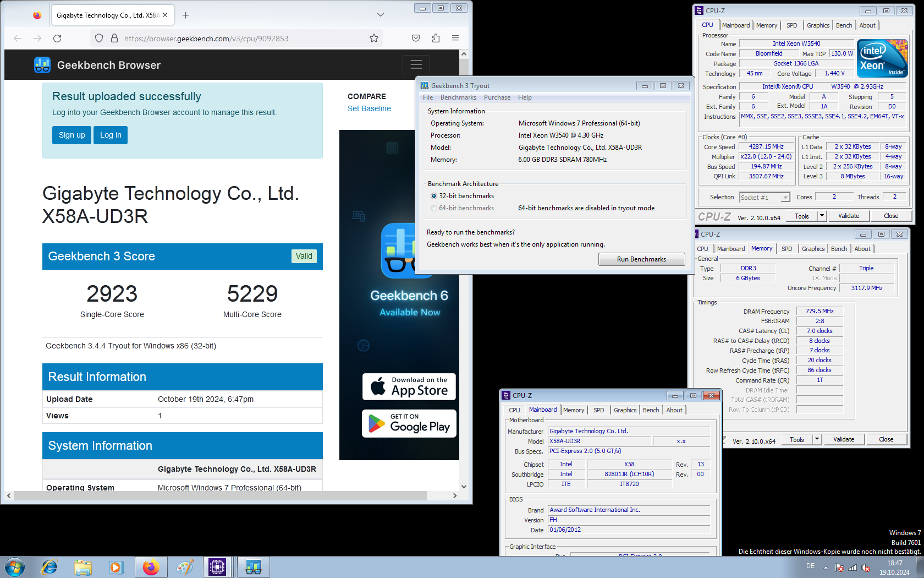This screenshot has width=924, height=578.
Task: Switch to Firefox in taskbar
Action: click(150, 567)
